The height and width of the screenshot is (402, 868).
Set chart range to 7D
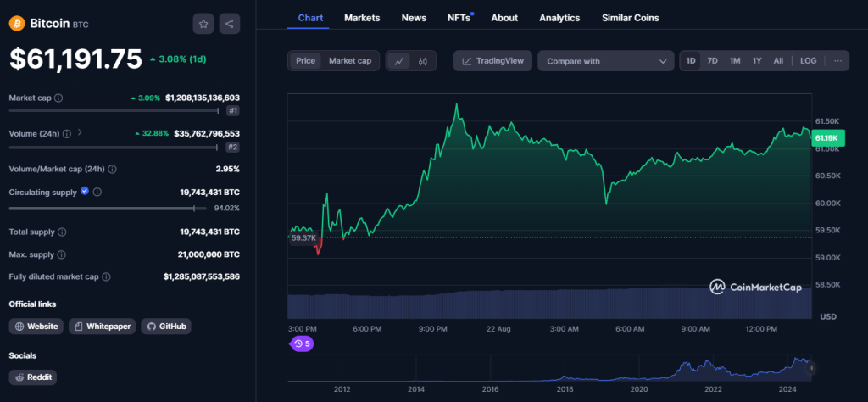(712, 61)
